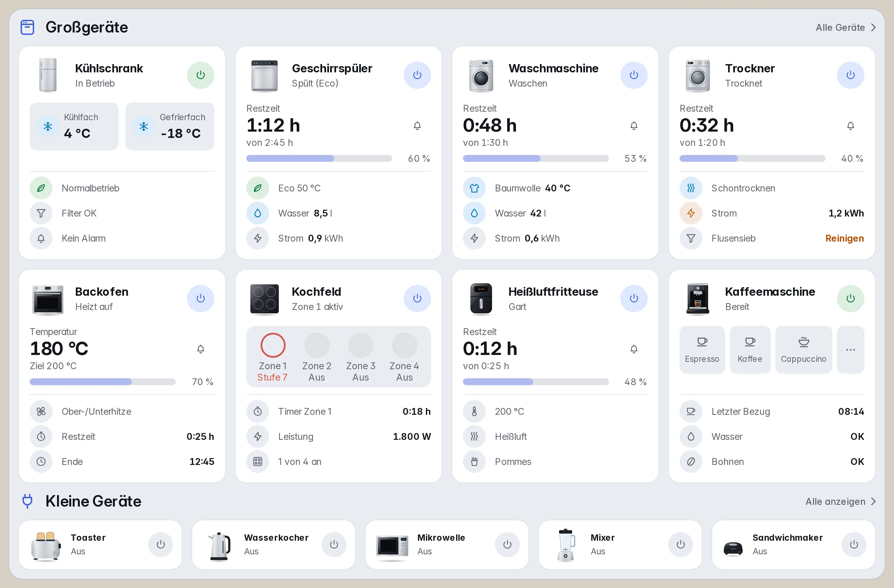Screen dimensions: 894x588
Task: Click the Backofen Restzeit timer icon
Action: click(41, 437)
